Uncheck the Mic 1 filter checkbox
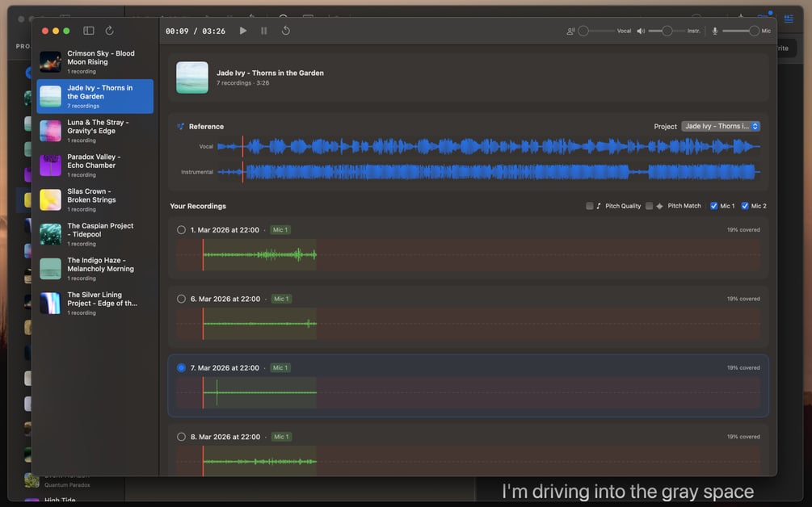Screen dimensions: 812x507 [x=713, y=206]
